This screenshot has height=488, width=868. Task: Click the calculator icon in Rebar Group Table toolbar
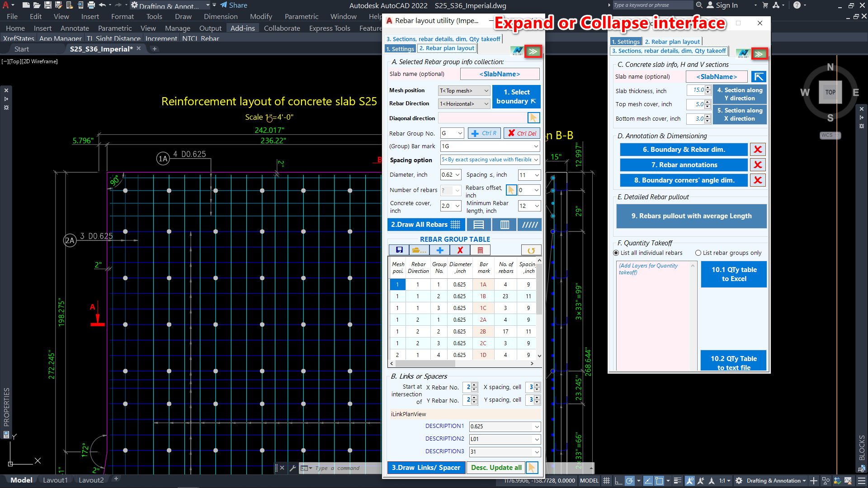pyautogui.click(x=480, y=250)
